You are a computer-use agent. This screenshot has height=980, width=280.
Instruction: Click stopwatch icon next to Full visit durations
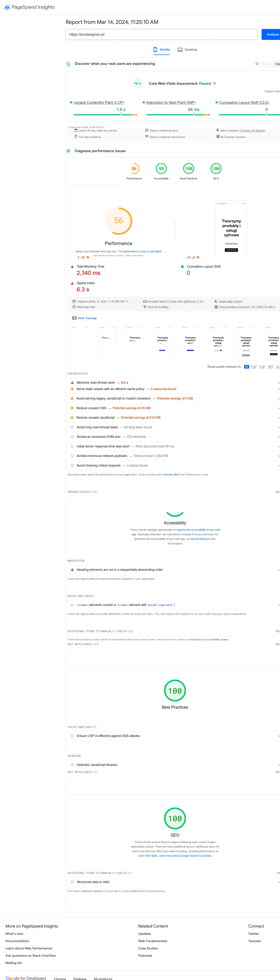(x=76, y=137)
